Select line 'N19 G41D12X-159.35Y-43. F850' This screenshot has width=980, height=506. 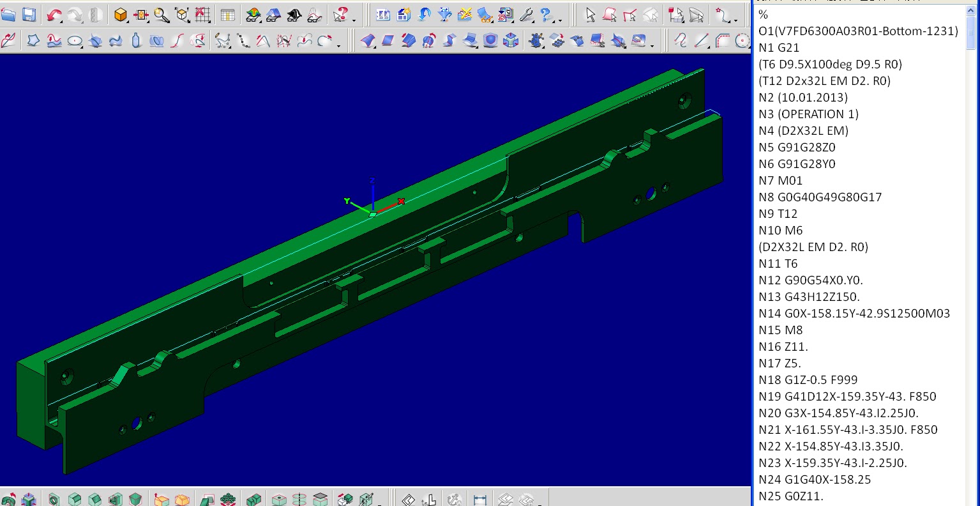point(847,396)
